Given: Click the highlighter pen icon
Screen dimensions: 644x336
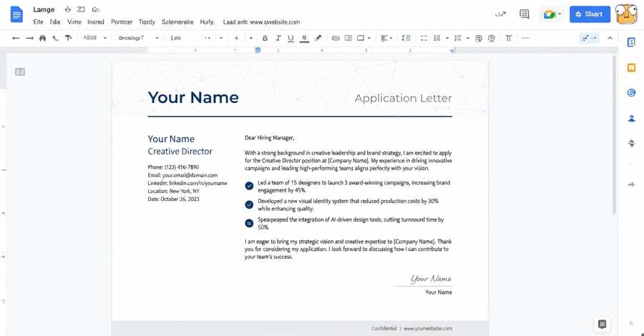Looking at the screenshot, I should [318, 38].
